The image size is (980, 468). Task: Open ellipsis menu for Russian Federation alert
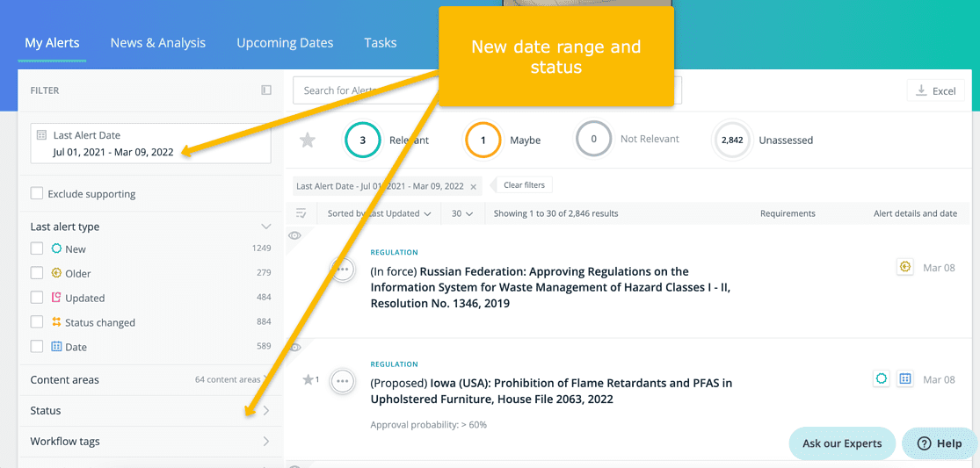343,270
